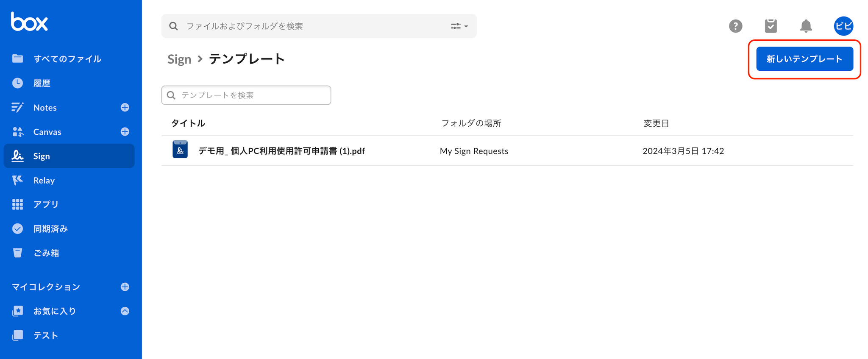Create a new Canvas with plus icon
Image resolution: width=868 pixels, height=359 pixels.
[125, 132]
